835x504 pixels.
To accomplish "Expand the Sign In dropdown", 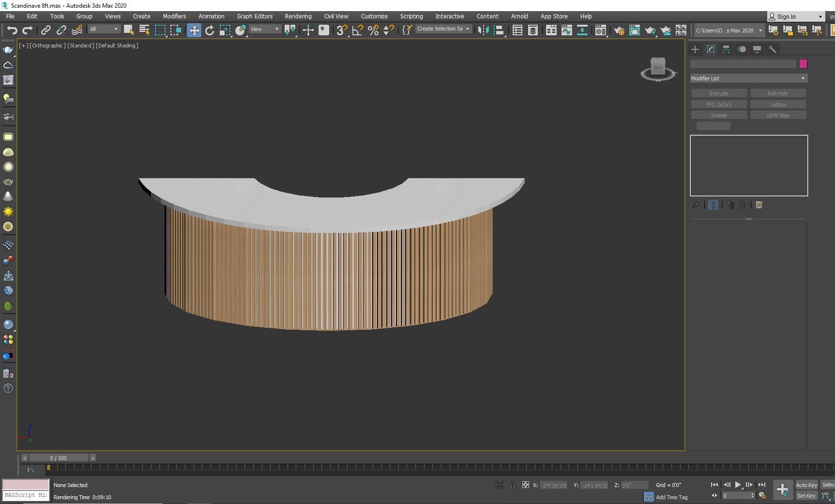I will click(x=796, y=16).
